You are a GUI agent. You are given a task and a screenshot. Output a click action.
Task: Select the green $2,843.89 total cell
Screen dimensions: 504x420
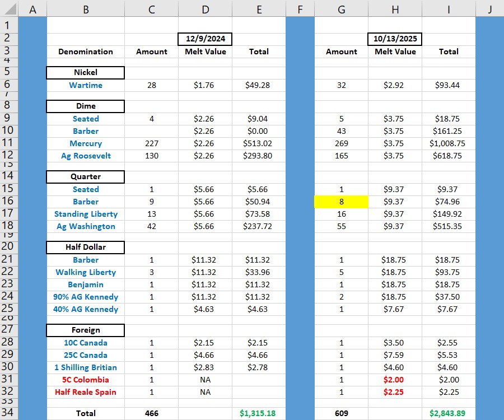click(x=449, y=413)
